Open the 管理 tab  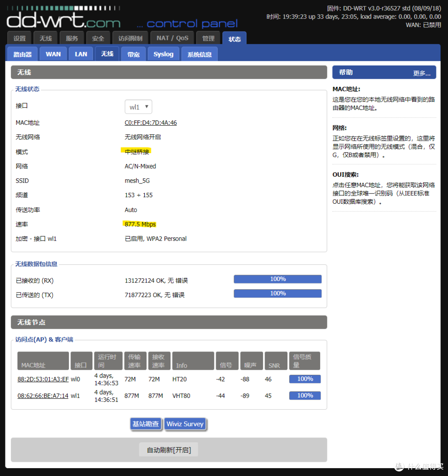[208, 38]
